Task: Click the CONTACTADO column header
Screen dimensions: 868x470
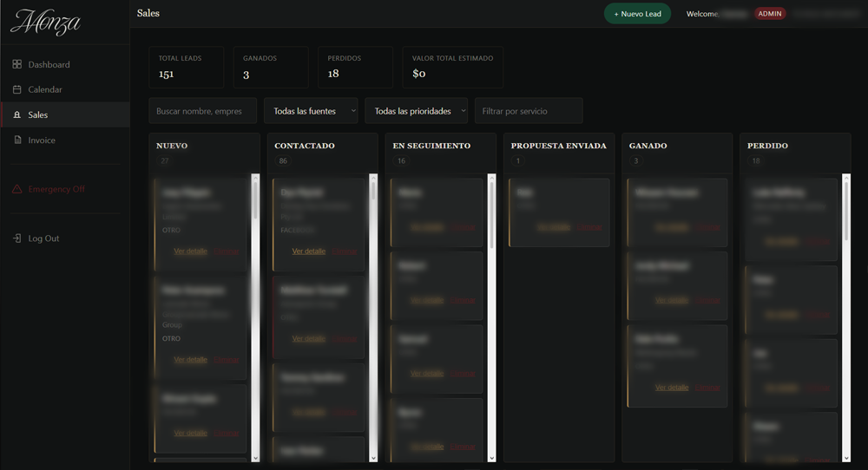Action: pos(305,146)
